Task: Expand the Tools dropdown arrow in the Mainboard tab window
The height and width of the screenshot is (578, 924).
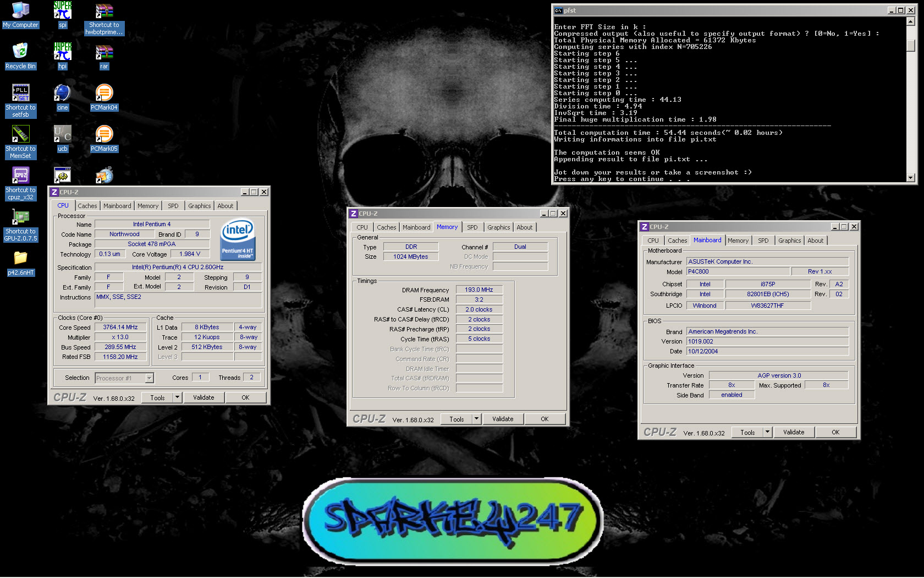Action: 767,432
